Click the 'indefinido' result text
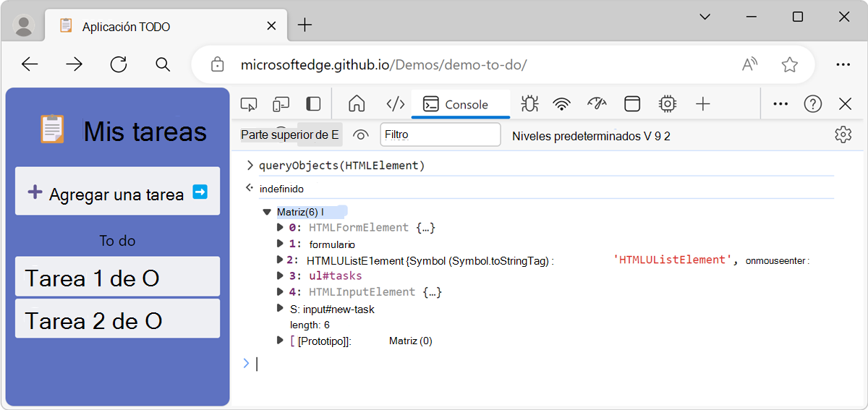 click(x=281, y=189)
